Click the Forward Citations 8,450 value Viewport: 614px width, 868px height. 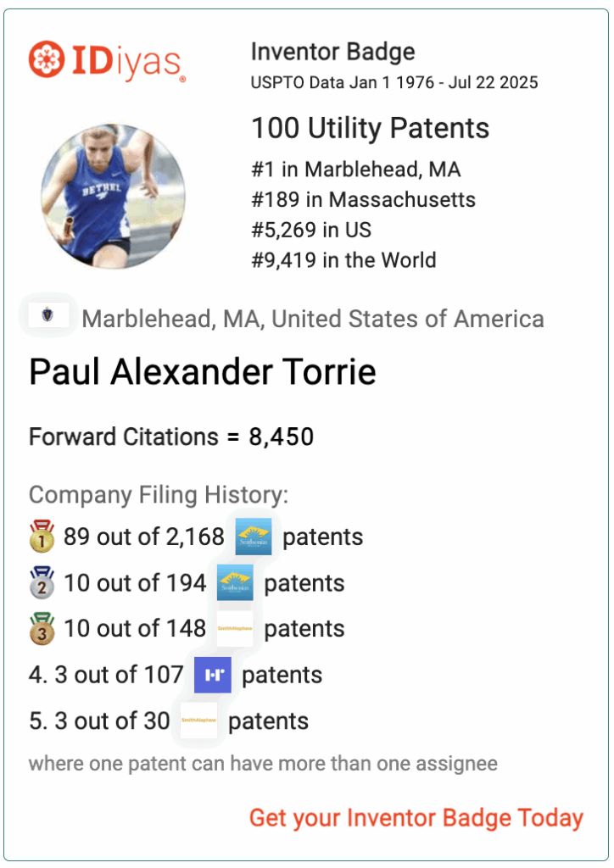click(282, 437)
